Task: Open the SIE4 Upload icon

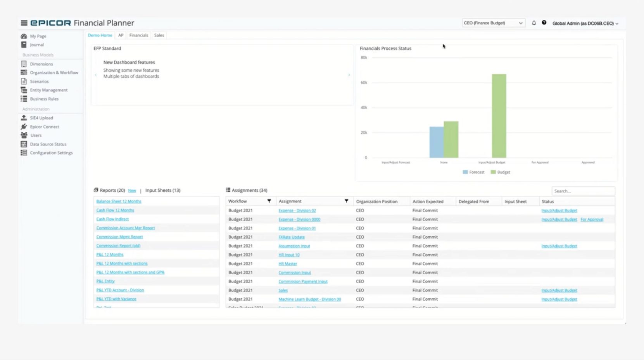Action: point(24,118)
